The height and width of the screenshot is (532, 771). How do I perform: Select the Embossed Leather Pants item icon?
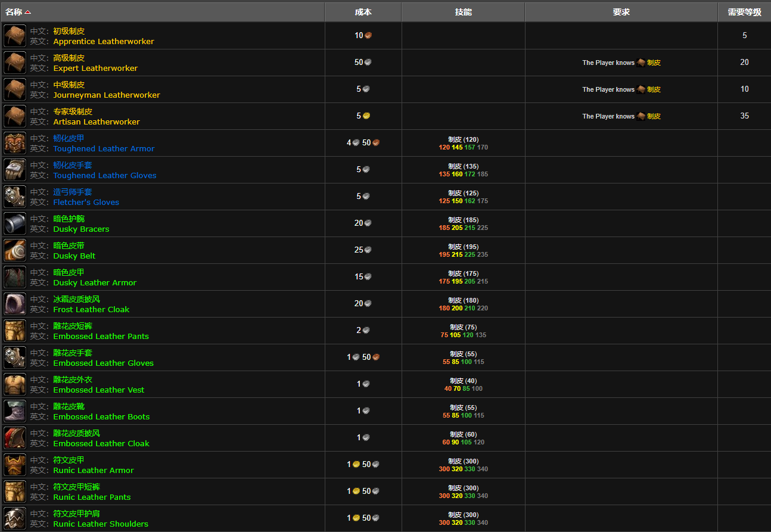15,331
